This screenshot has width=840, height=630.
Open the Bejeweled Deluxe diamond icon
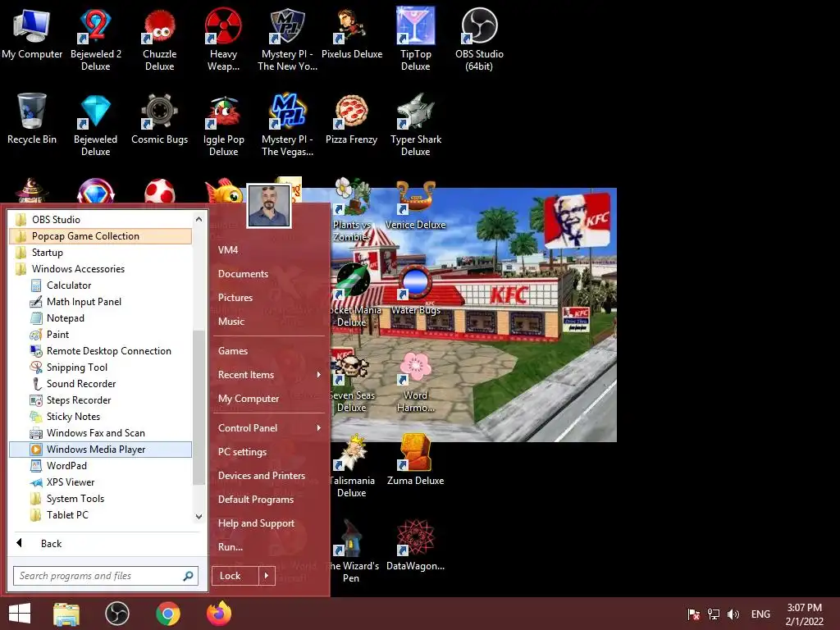[95, 125]
